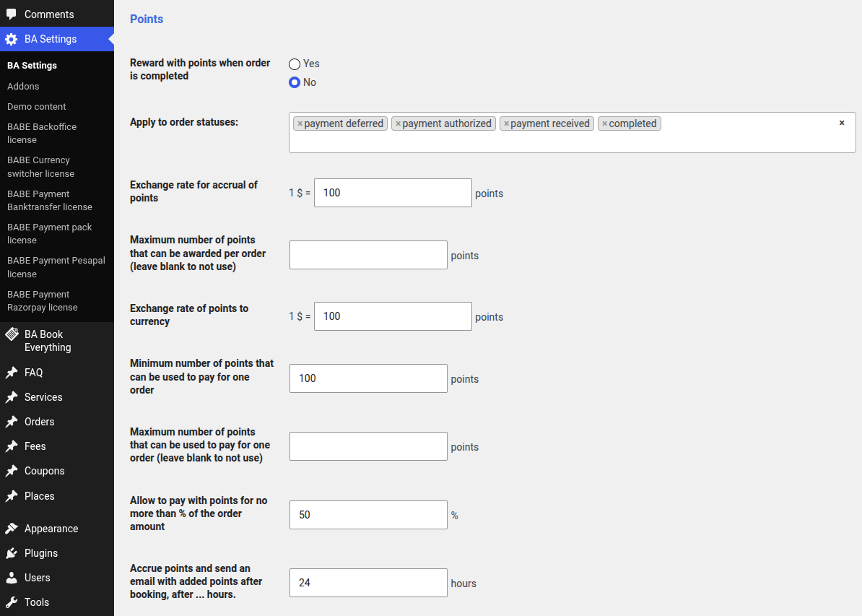Select Yes for reward with points

(x=295, y=64)
